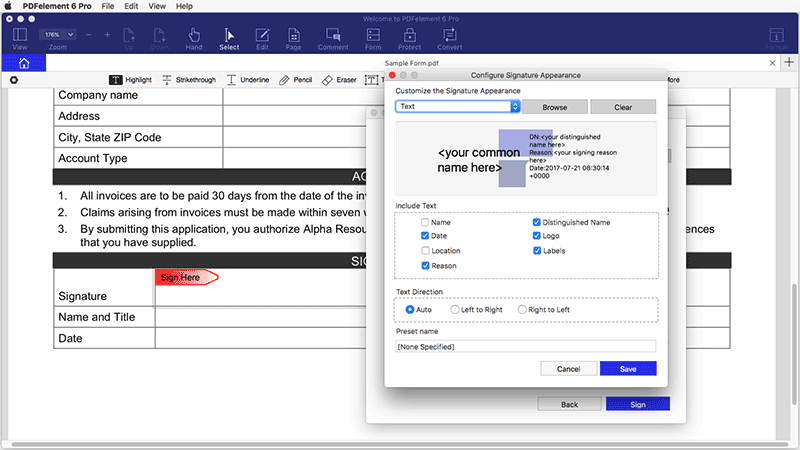Add a new tab with the plus icon
Image resolution: width=800 pixels, height=450 pixels.
click(x=789, y=62)
